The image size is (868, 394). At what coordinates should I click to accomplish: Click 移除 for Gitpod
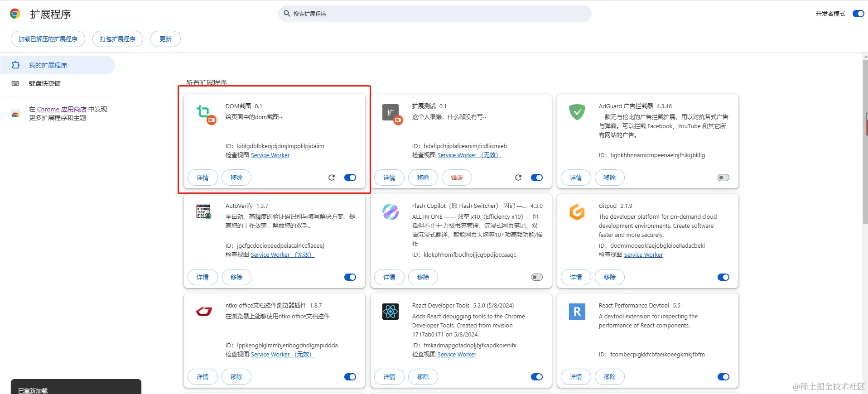point(610,277)
